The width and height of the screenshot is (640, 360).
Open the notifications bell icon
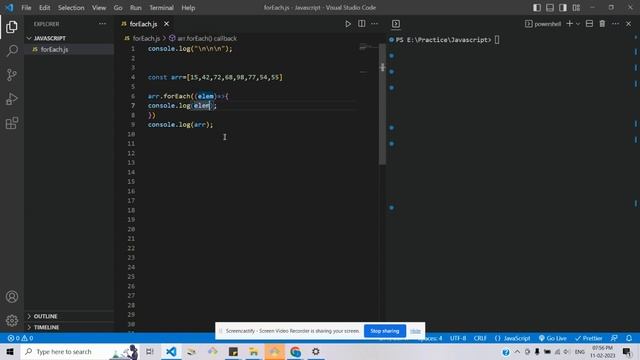point(629,338)
